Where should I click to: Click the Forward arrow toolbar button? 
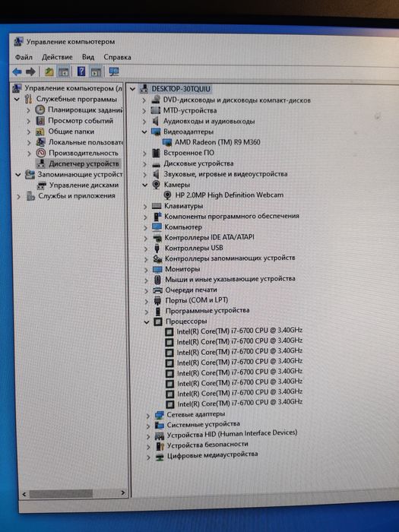click(x=30, y=71)
